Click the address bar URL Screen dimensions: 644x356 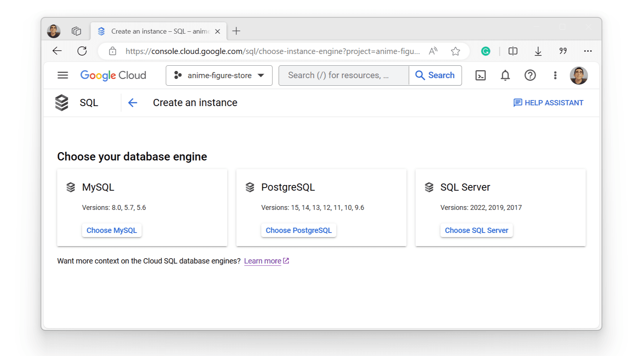[272, 51]
